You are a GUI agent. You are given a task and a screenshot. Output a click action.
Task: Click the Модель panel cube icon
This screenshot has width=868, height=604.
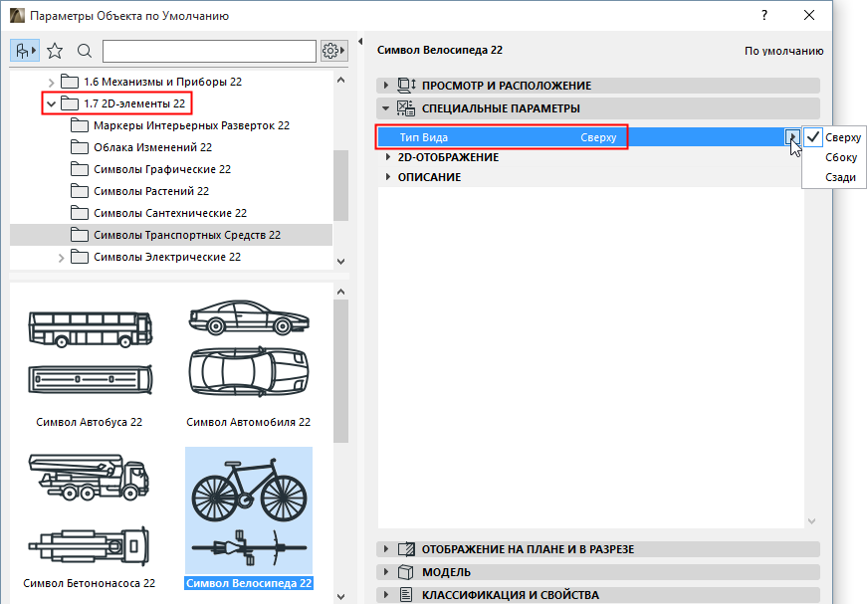click(x=406, y=572)
